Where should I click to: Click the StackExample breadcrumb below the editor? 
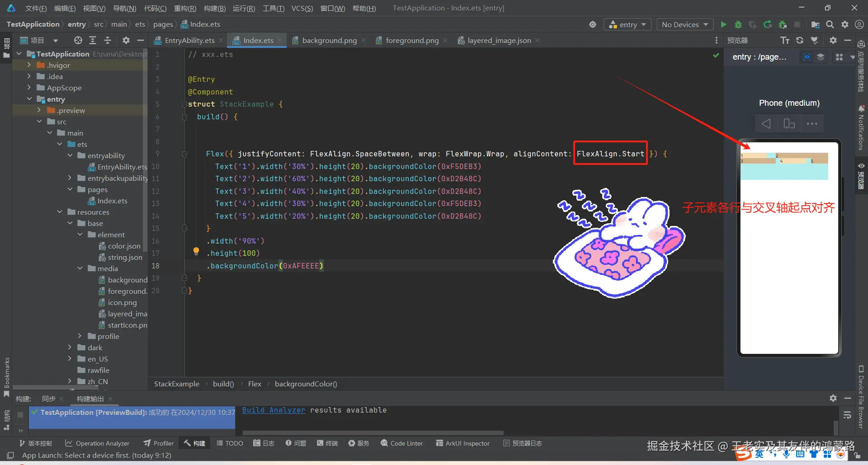click(177, 384)
